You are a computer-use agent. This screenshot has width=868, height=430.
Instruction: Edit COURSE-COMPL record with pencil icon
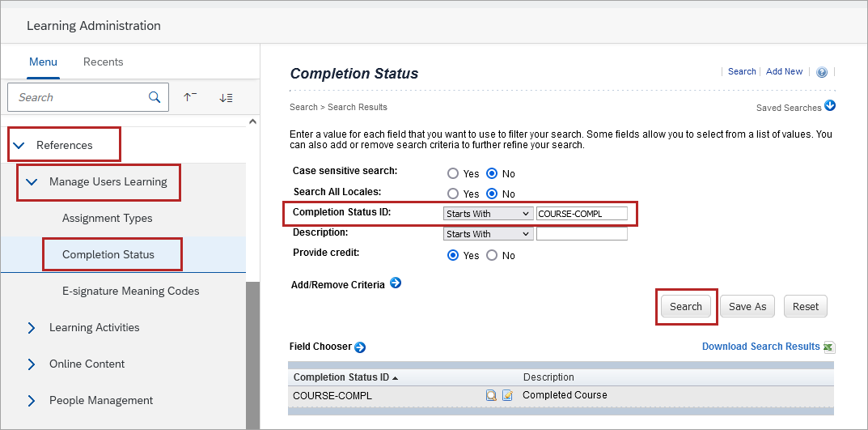tap(507, 396)
